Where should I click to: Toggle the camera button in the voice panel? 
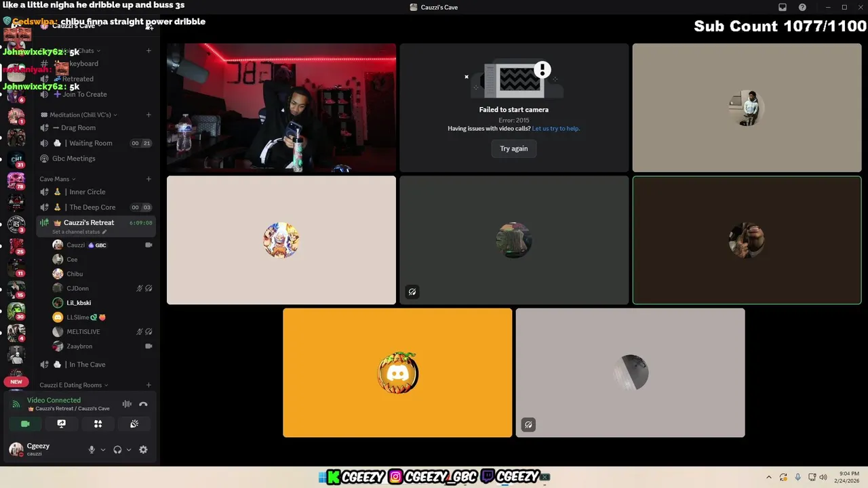25,424
